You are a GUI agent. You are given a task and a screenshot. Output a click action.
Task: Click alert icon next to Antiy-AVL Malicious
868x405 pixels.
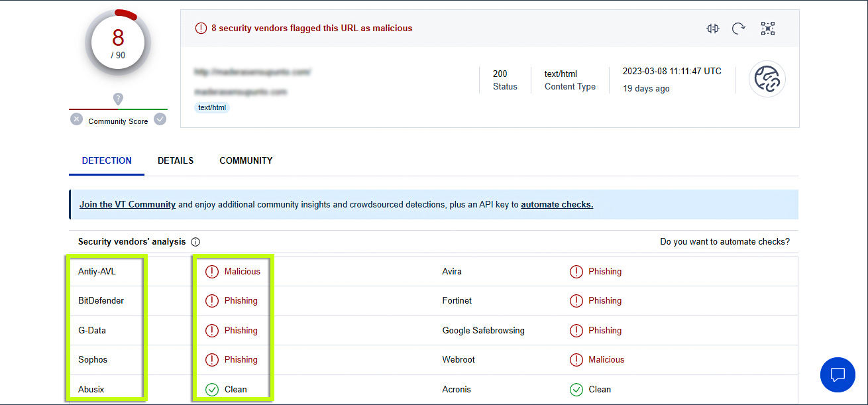click(x=212, y=271)
